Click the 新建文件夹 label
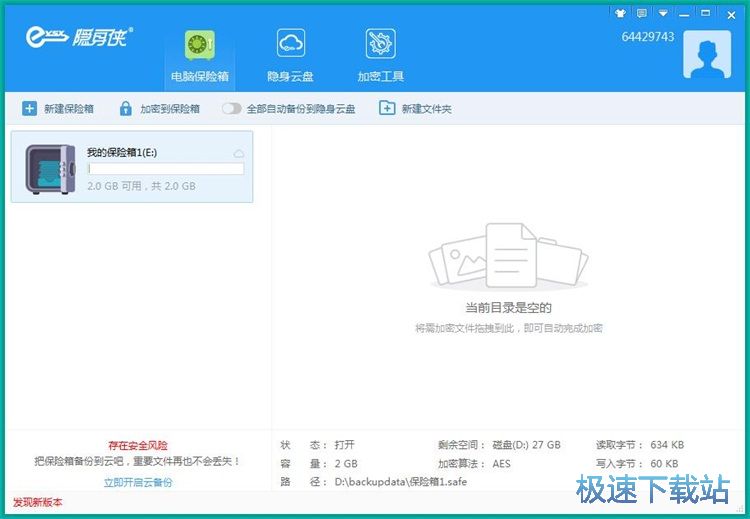750x519 pixels. coord(427,109)
